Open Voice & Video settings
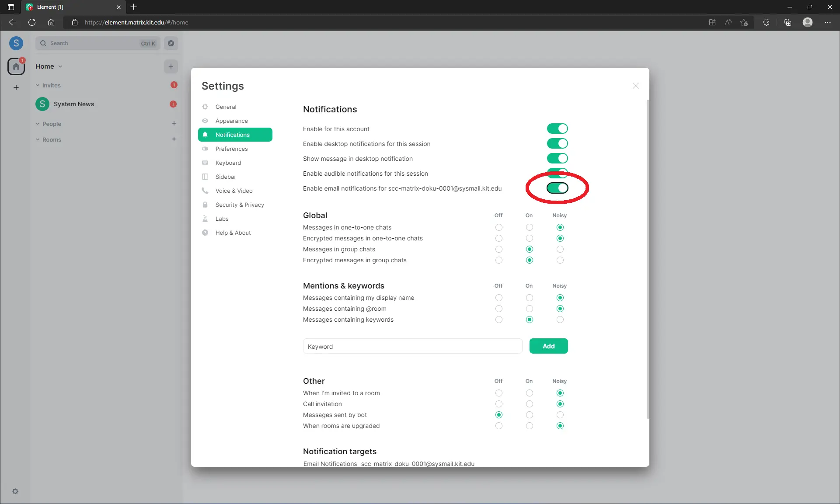The image size is (840, 504). (234, 191)
